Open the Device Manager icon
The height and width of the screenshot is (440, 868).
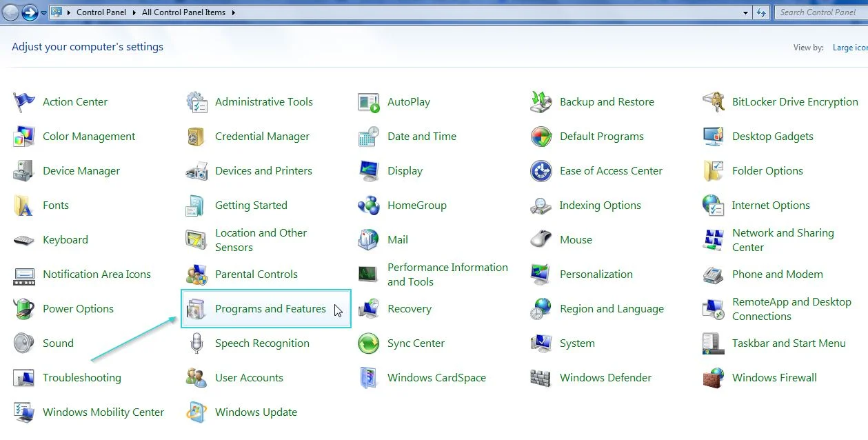pyautogui.click(x=24, y=171)
